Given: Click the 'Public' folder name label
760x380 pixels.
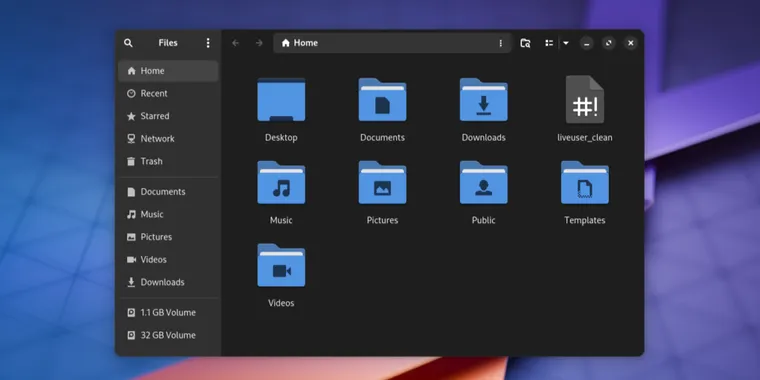Looking at the screenshot, I should pyautogui.click(x=484, y=221).
